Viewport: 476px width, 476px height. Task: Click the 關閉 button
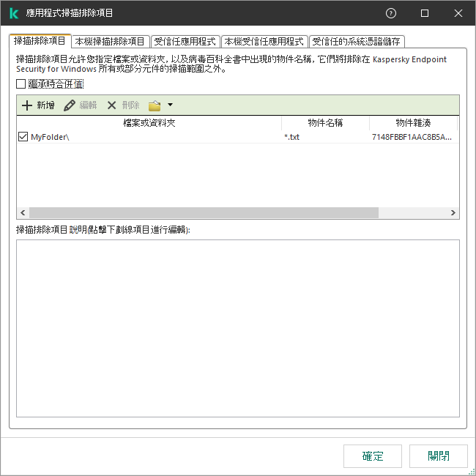[439, 456]
